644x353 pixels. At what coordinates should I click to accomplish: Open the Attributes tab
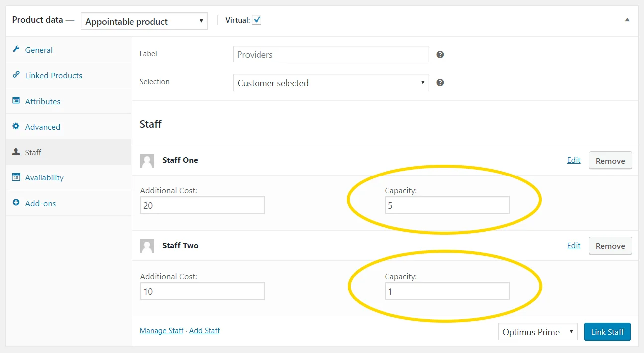coord(69,101)
